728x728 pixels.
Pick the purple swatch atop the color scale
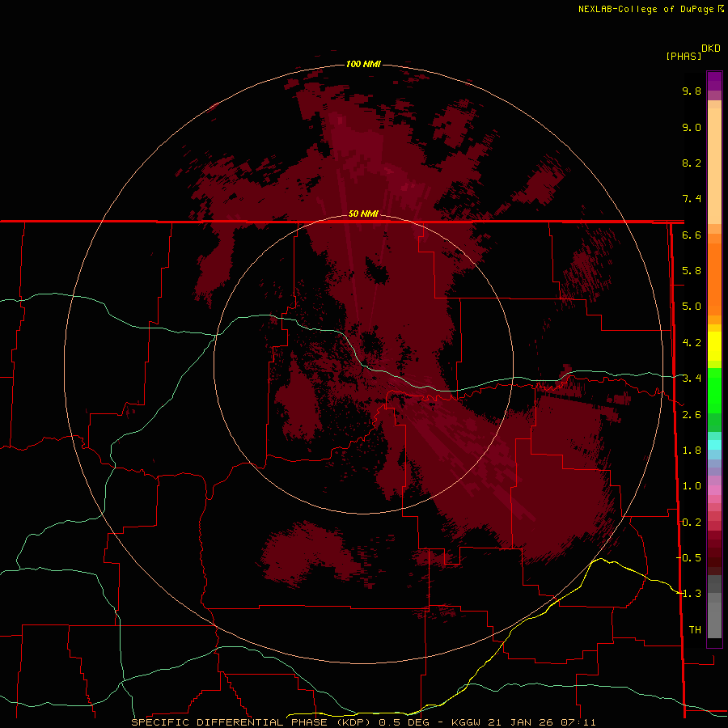[x=714, y=81]
